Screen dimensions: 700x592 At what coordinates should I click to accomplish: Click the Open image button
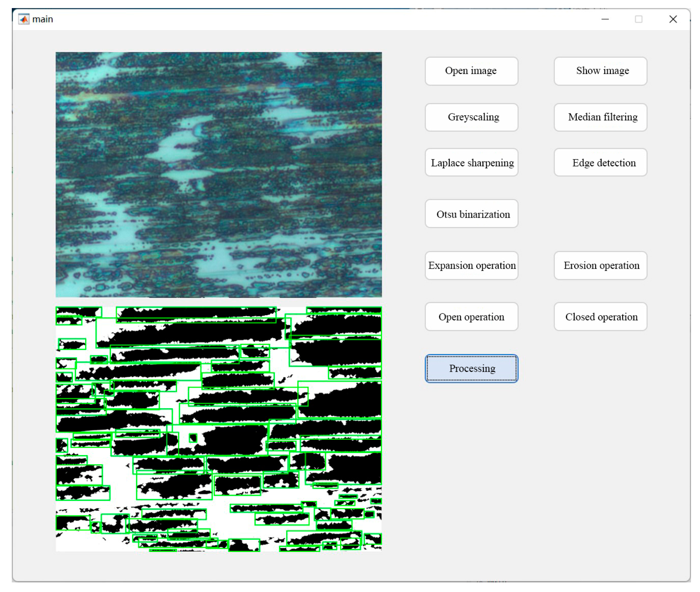pos(471,71)
